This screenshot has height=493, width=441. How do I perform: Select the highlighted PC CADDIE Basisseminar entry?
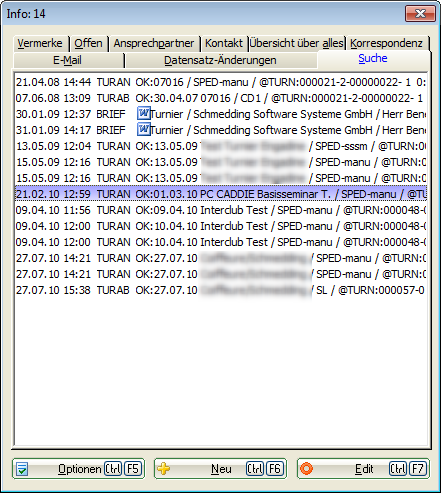(221, 194)
